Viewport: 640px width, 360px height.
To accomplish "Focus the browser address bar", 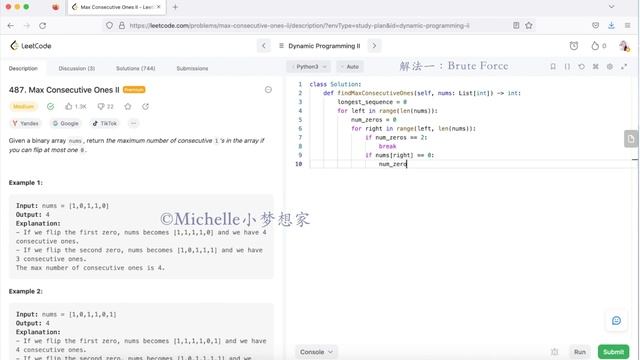I will 299,25.
